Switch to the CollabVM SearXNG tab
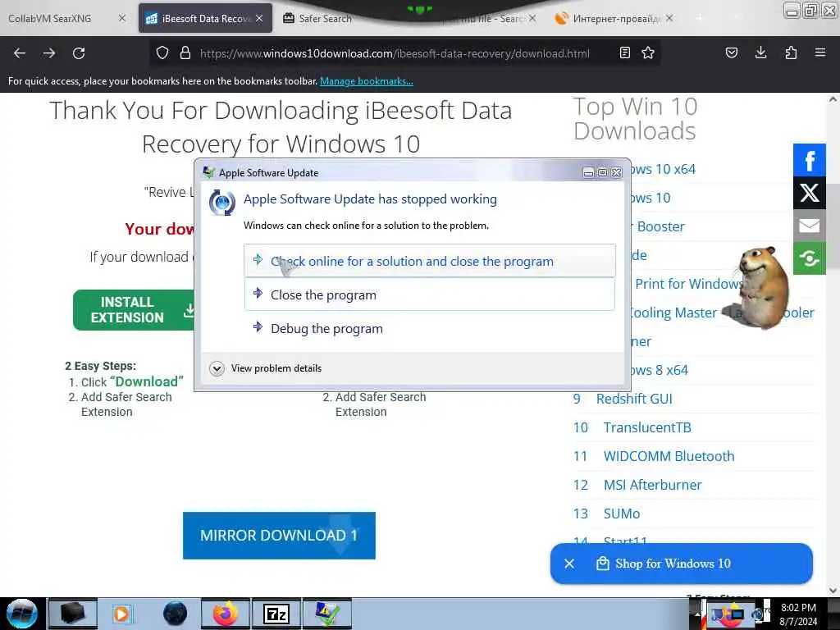The height and width of the screenshot is (630, 840). coord(66,18)
